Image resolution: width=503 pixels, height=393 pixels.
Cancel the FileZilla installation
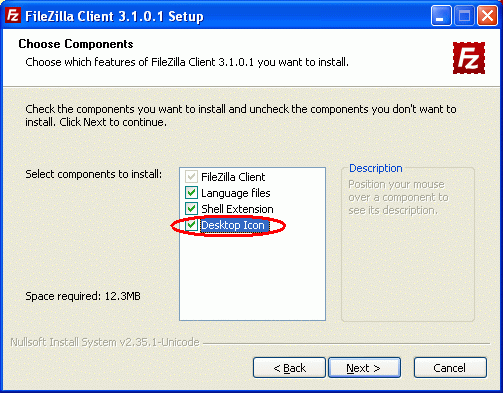450,368
